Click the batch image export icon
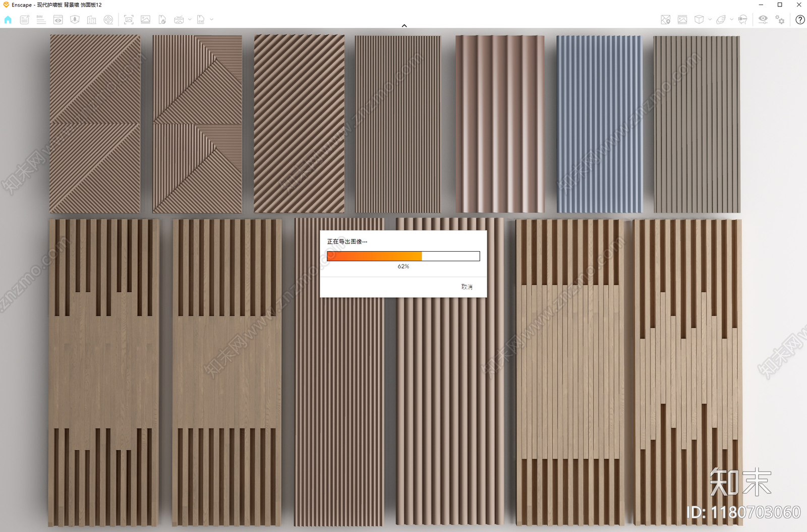 (x=145, y=20)
